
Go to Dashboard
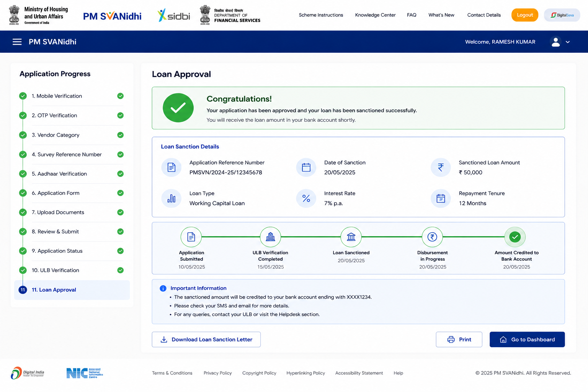[x=527, y=340]
